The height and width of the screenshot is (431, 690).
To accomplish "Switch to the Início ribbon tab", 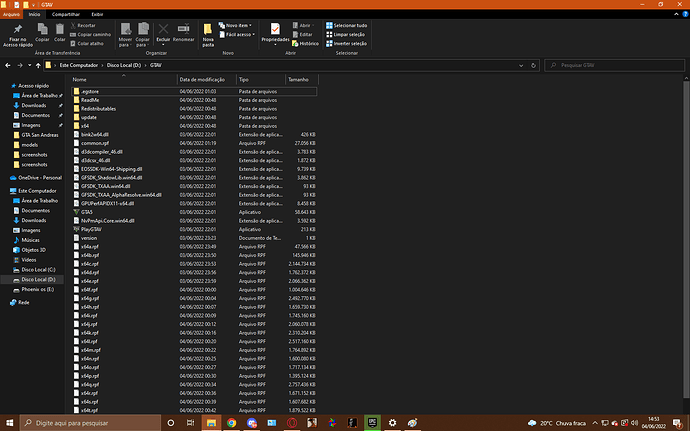I will tap(34, 15).
